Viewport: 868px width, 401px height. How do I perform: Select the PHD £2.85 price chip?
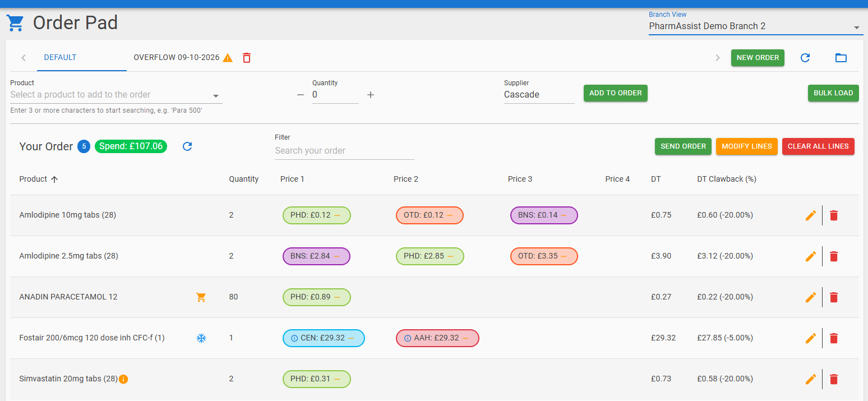point(430,256)
